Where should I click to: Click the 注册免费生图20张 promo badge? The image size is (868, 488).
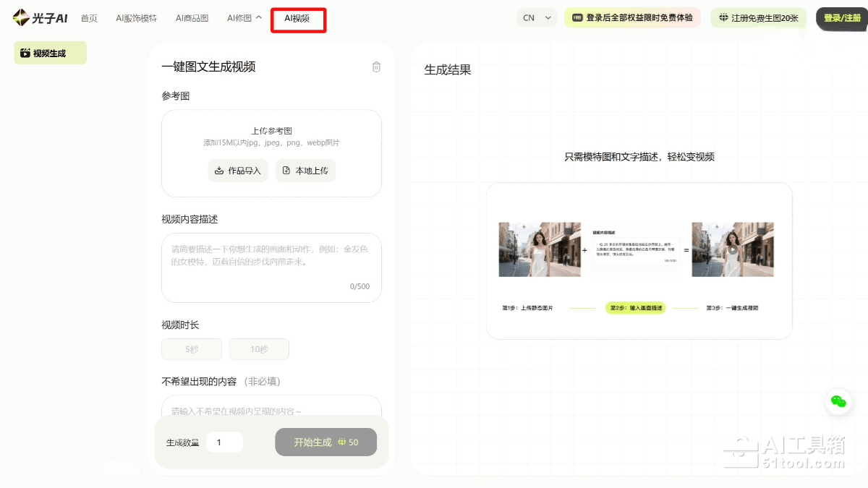759,18
